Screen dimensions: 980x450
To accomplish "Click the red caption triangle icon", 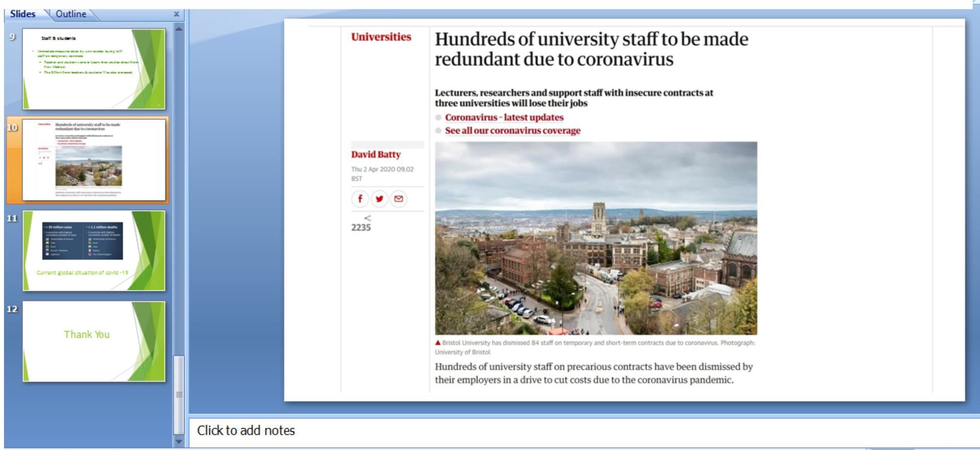I will point(438,343).
